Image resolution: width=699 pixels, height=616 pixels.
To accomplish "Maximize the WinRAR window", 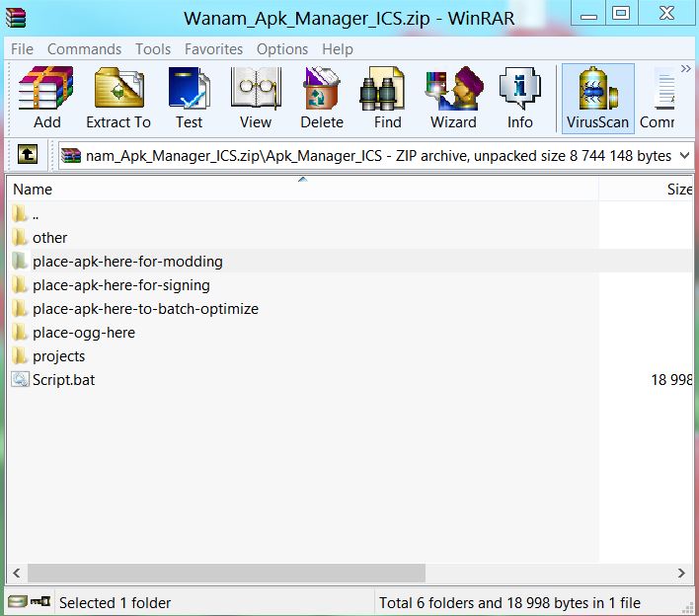I will click(x=621, y=14).
